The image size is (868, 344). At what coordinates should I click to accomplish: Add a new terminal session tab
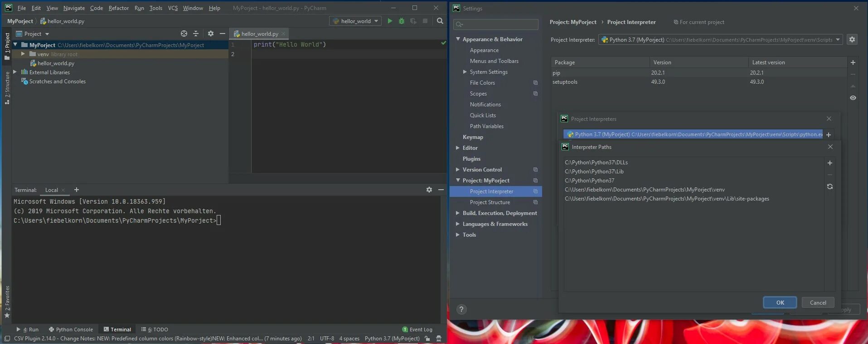(77, 190)
